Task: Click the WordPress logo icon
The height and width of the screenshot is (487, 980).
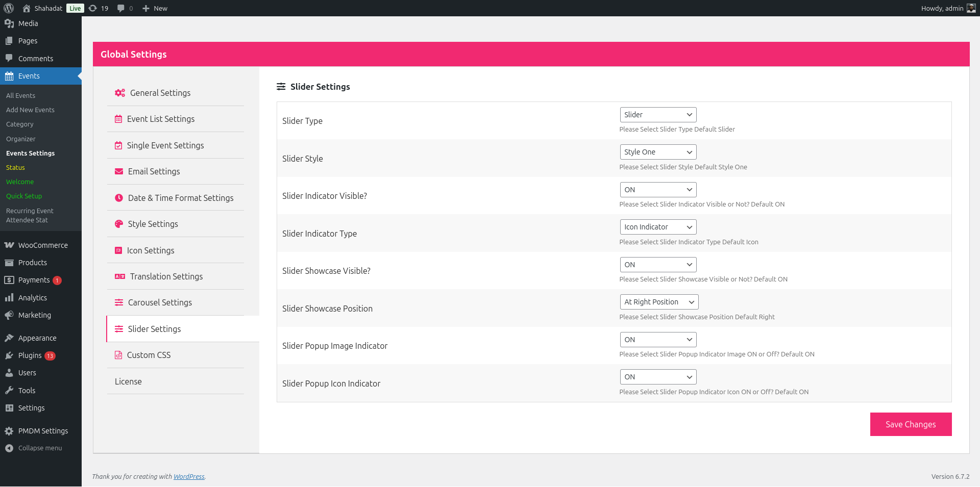Action: pos(9,8)
